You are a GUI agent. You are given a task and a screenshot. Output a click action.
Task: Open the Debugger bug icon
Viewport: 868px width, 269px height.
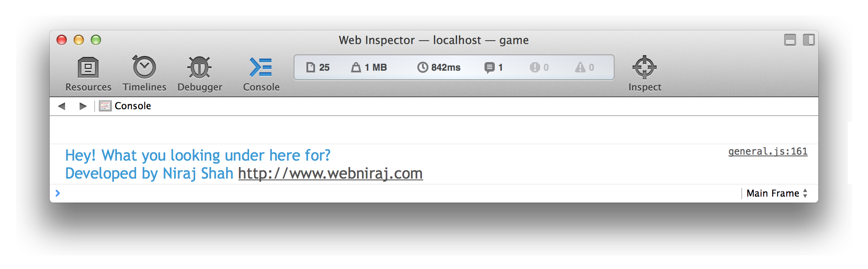(199, 67)
